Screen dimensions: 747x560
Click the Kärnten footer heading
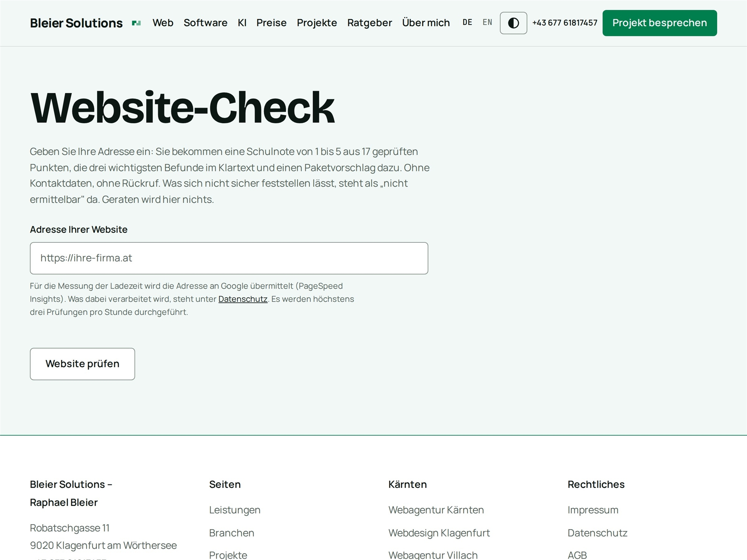[407, 484]
